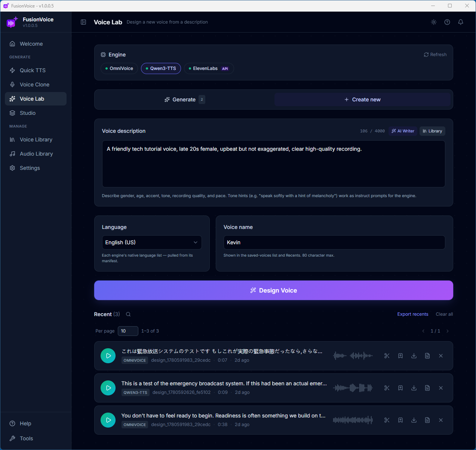Screen dimensions: 476x450
Task: Select the OmniVoice engine
Action: click(119, 68)
